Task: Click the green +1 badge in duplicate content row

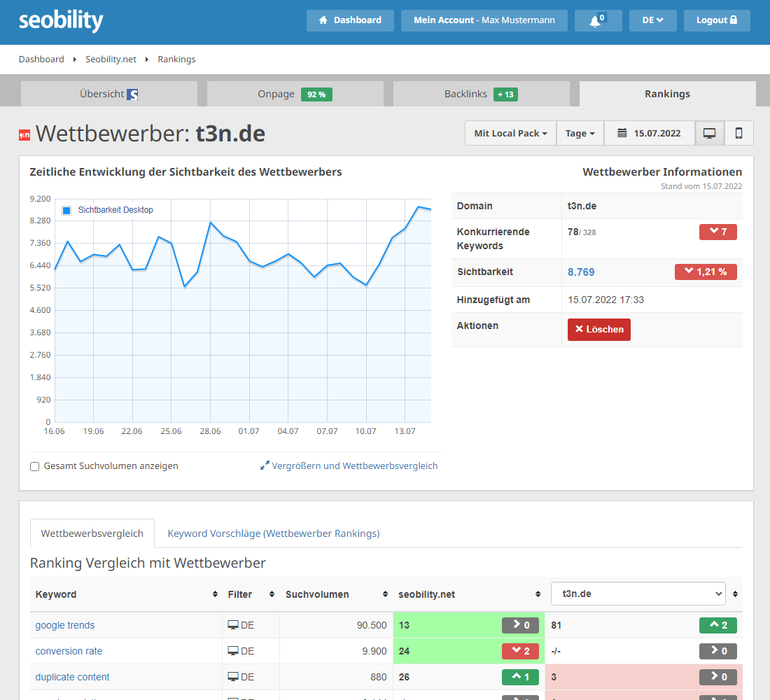Action: [x=520, y=677]
